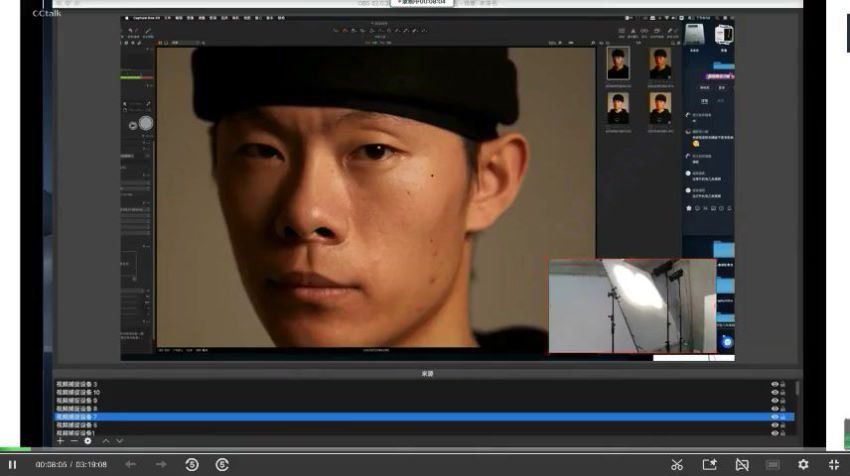Viewport: 850px width, 476px height.
Task: Hide source 视频捕捉设备 8 via eye
Action: click(x=775, y=409)
